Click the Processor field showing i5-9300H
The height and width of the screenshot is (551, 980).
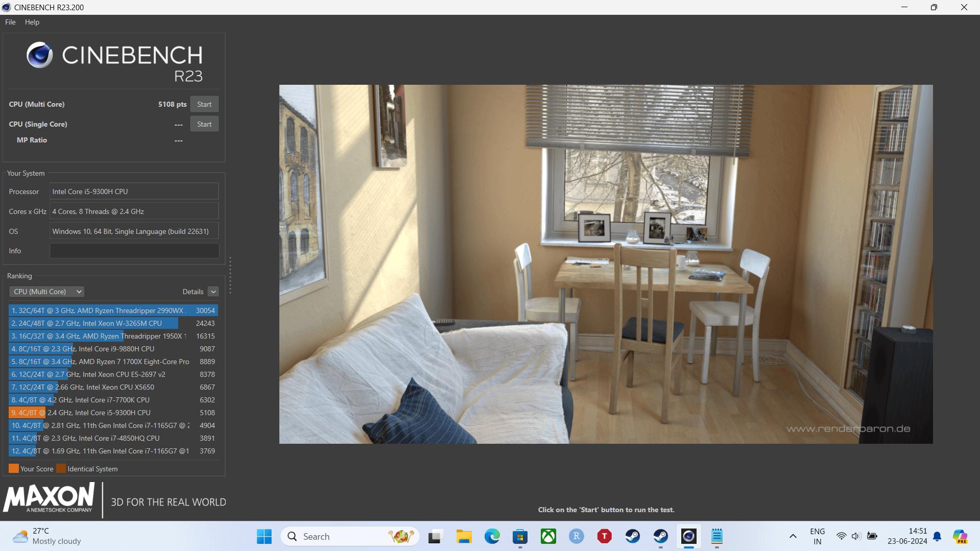pos(134,191)
